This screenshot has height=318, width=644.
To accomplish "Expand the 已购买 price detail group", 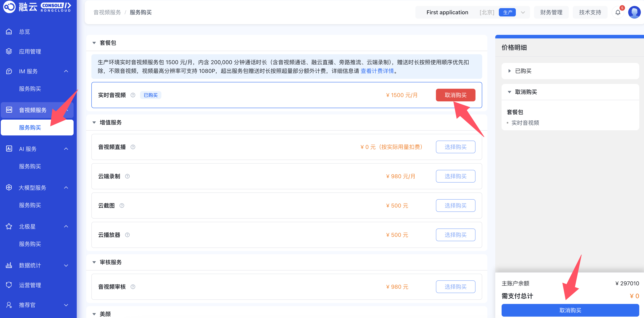I will [x=510, y=71].
